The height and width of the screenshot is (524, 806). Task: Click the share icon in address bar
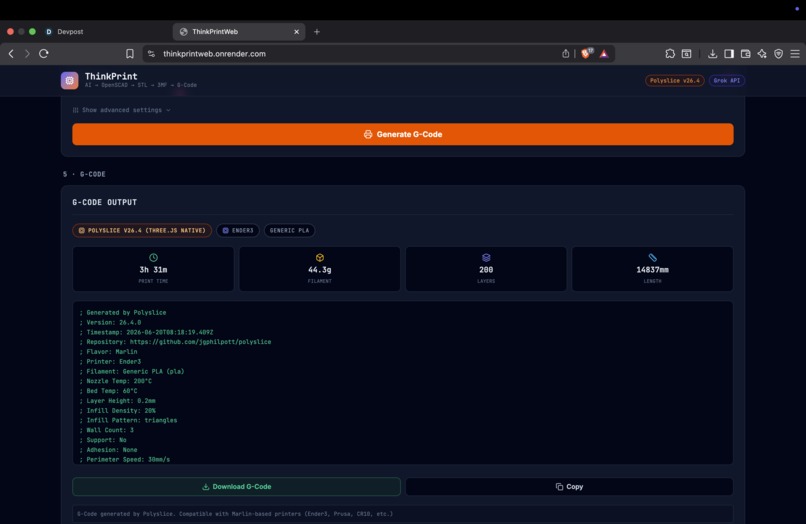(x=565, y=53)
